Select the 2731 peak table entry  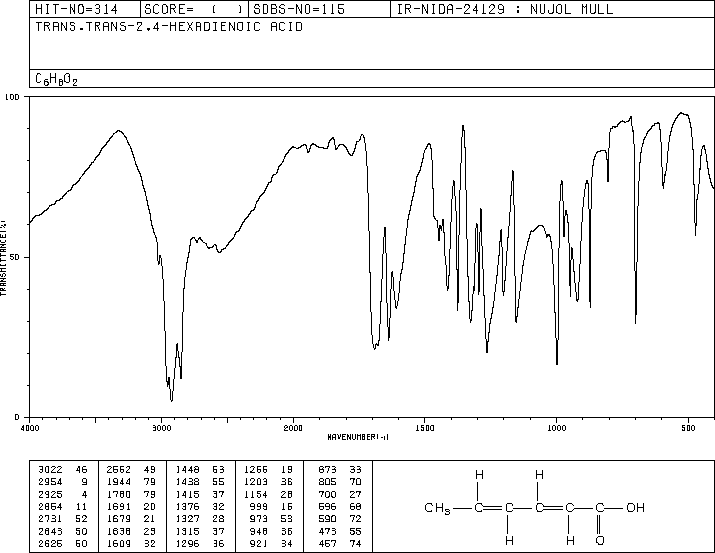pyautogui.click(x=62, y=519)
